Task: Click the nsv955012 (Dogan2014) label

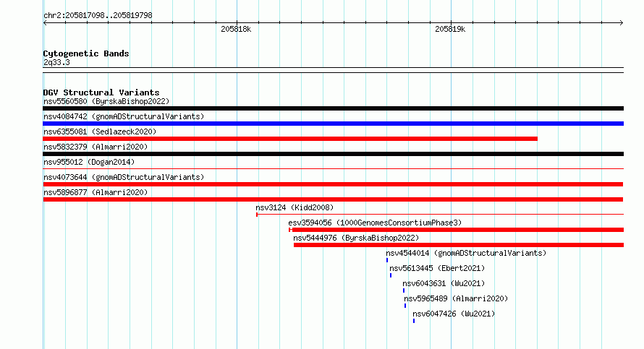Action: 89,162
